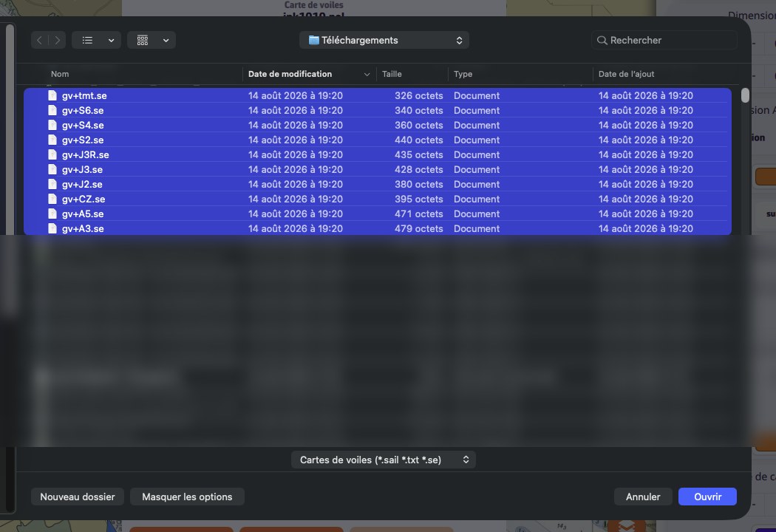776x532 pixels.
Task: Click size 471 octets of gv+A5.se
Action: (419, 214)
